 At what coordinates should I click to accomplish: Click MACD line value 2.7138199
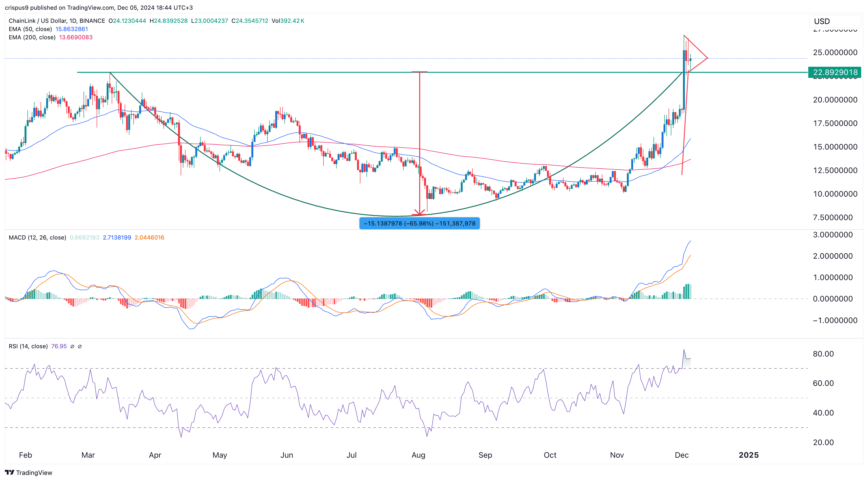coord(117,238)
